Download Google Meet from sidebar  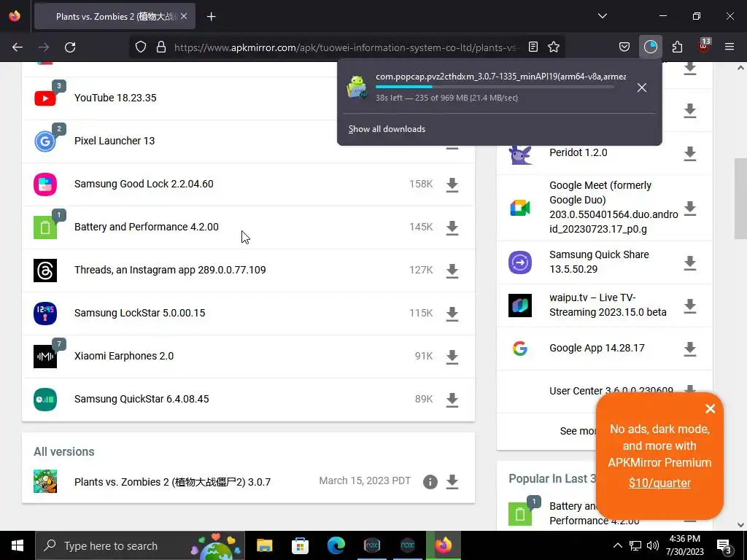tap(690, 208)
